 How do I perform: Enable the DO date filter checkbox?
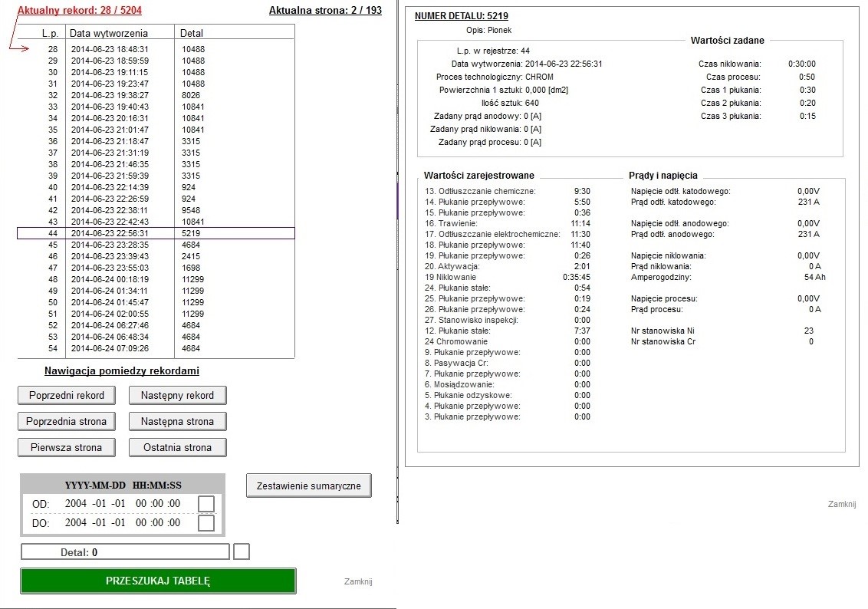[x=206, y=522]
